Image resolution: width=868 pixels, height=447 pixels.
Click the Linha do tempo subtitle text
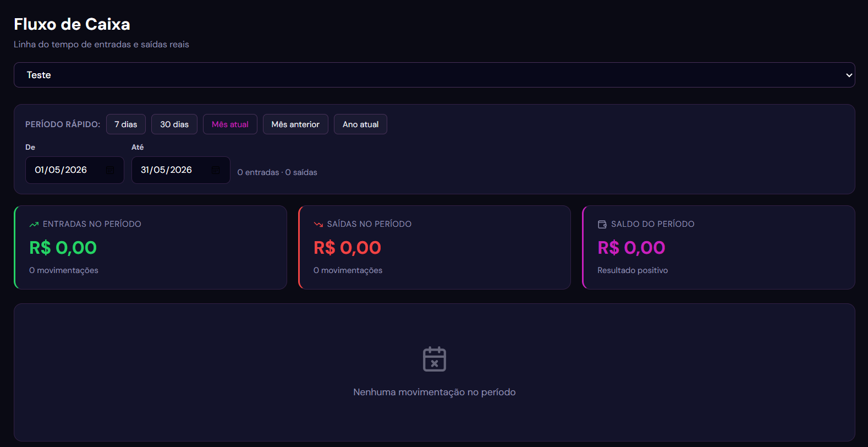pos(101,45)
